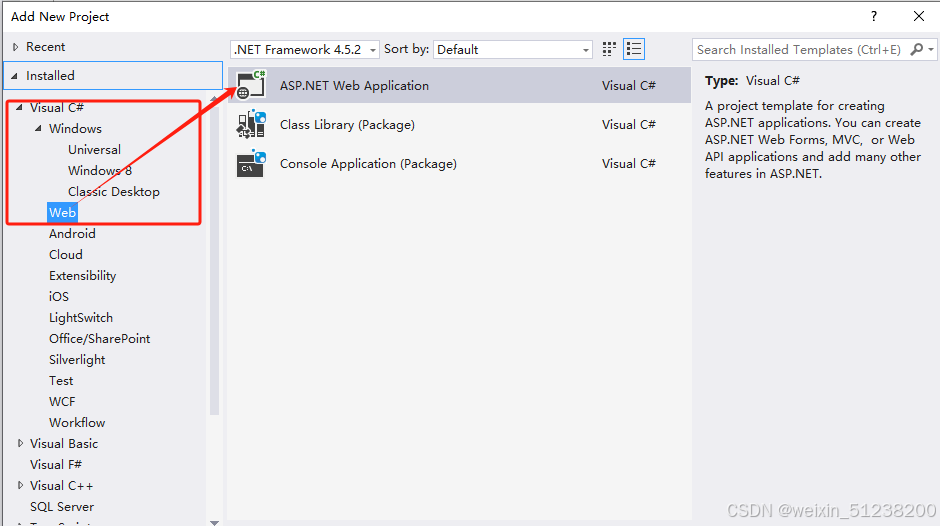Click the search magnifier icon

916,49
